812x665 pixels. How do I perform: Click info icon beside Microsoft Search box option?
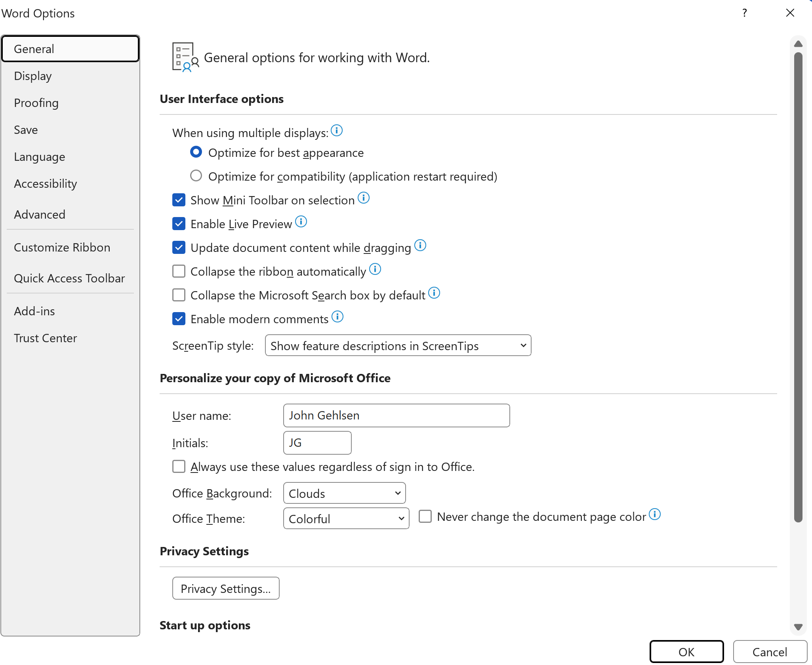[x=434, y=293]
